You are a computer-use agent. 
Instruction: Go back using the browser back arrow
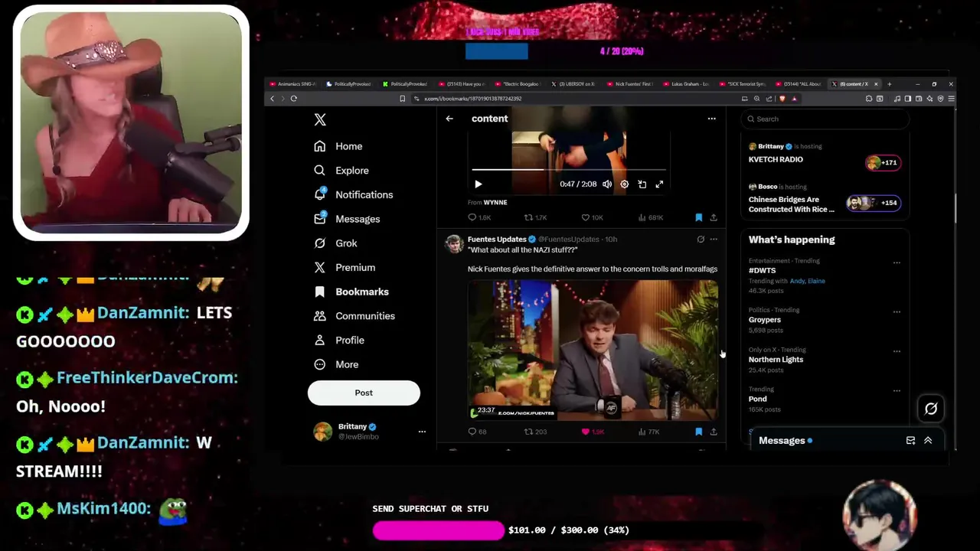tap(272, 99)
